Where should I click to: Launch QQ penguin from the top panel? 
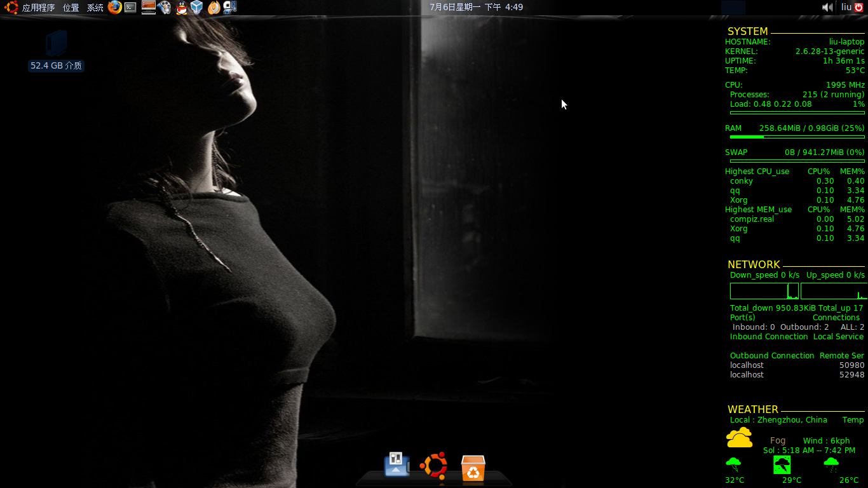(x=181, y=8)
